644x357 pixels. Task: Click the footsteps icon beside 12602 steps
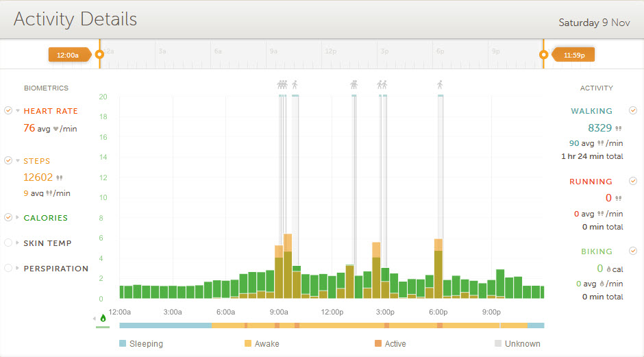pos(58,177)
